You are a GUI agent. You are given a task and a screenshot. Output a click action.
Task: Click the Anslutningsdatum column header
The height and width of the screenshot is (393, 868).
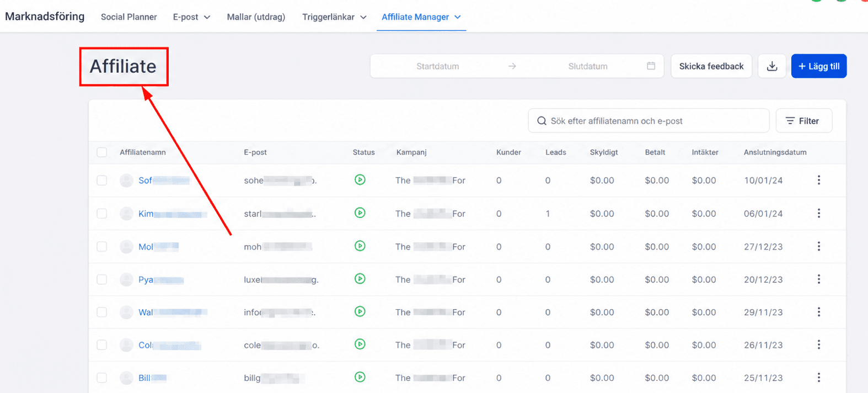click(x=775, y=152)
